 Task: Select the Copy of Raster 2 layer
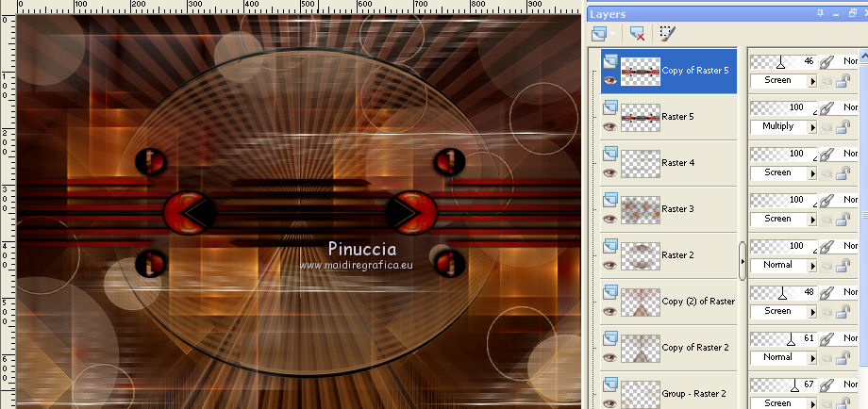click(669, 348)
